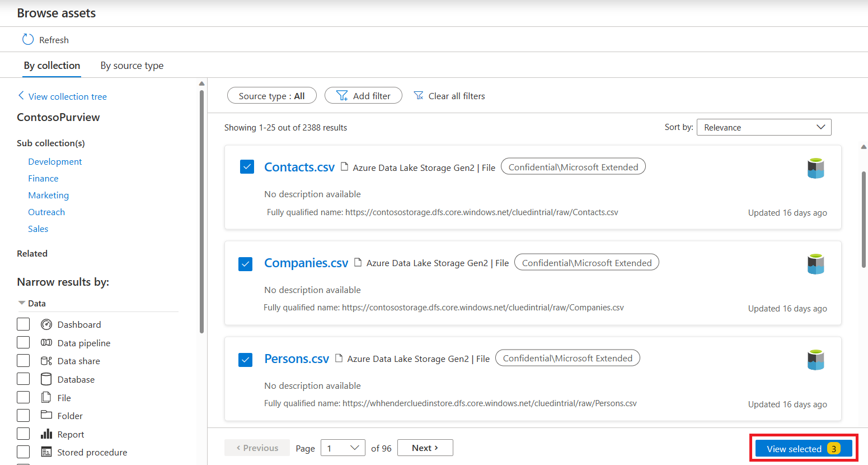Open the page number dropdown
This screenshot has height=465, width=868.
tap(343, 448)
